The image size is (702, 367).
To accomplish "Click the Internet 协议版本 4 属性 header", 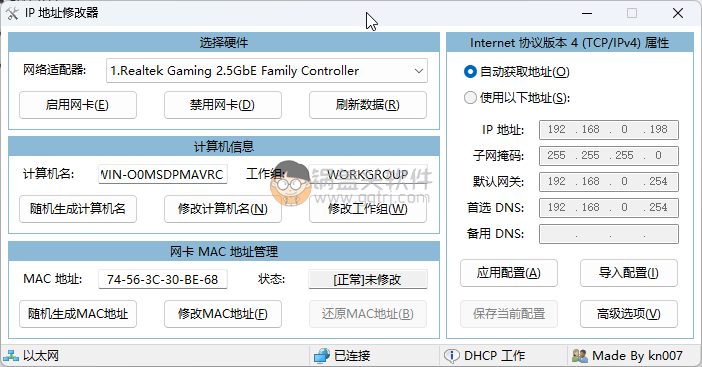I will pyautogui.click(x=570, y=43).
